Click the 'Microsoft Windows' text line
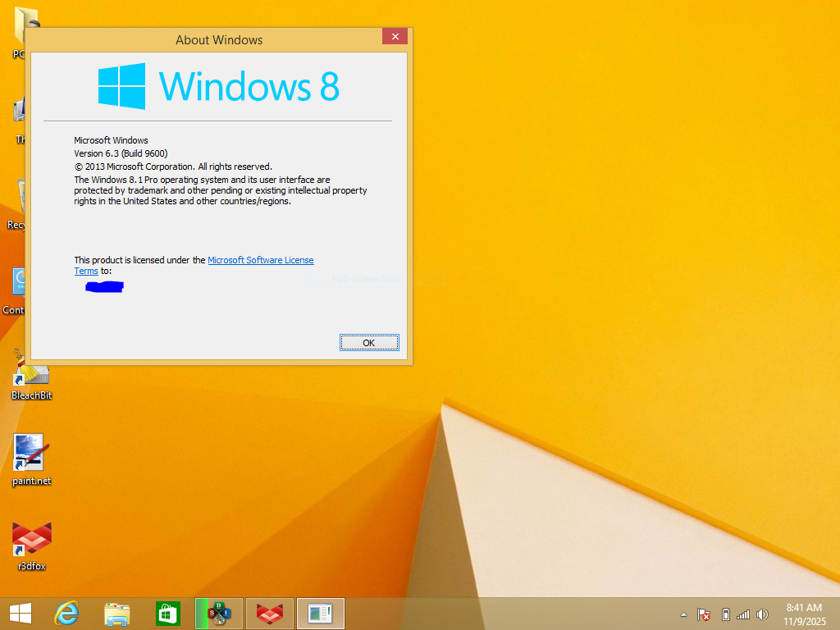Image resolution: width=840 pixels, height=630 pixels. click(x=111, y=140)
